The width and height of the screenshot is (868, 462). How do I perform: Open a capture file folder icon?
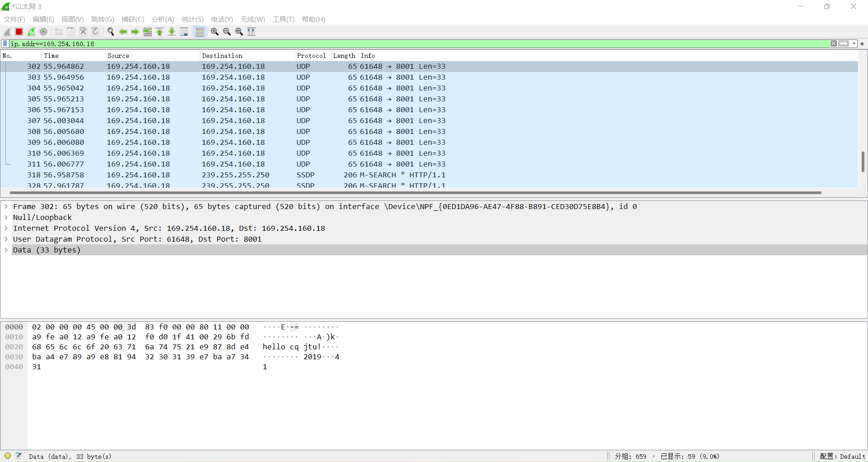tap(59, 32)
